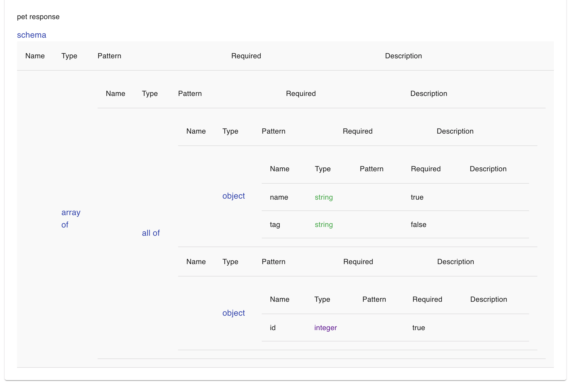573x392 pixels.
Task: Click the second 'object' type link
Action: point(233,313)
